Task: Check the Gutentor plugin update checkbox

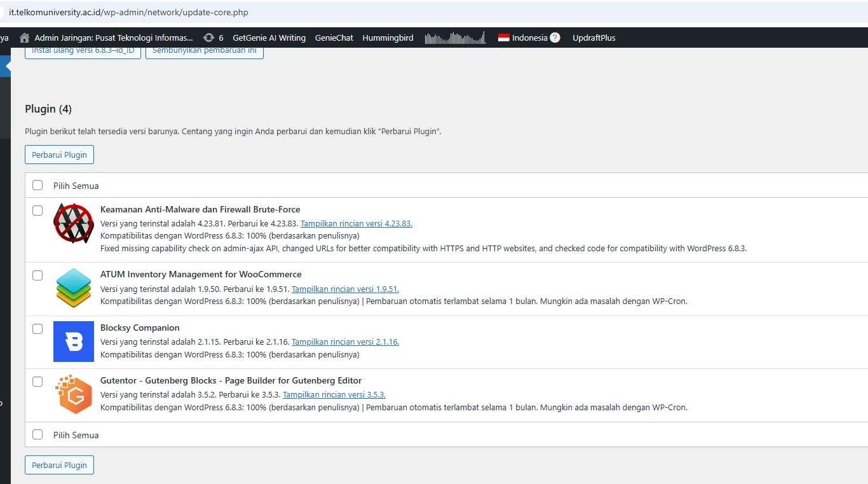Action: pos(37,382)
